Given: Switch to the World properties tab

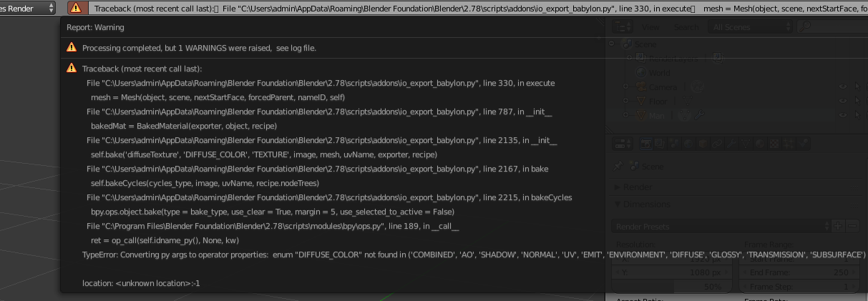Looking at the screenshot, I should [x=690, y=144].
